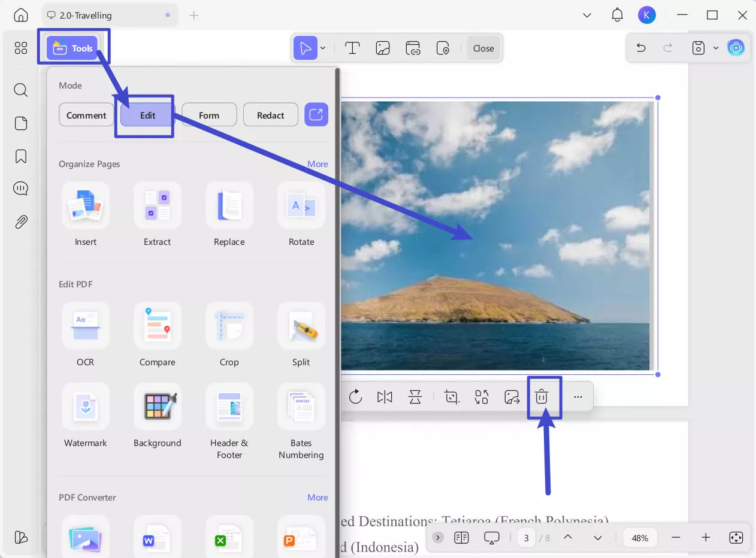
Task: Open the Watermark tool
Action: coord(86,407)
